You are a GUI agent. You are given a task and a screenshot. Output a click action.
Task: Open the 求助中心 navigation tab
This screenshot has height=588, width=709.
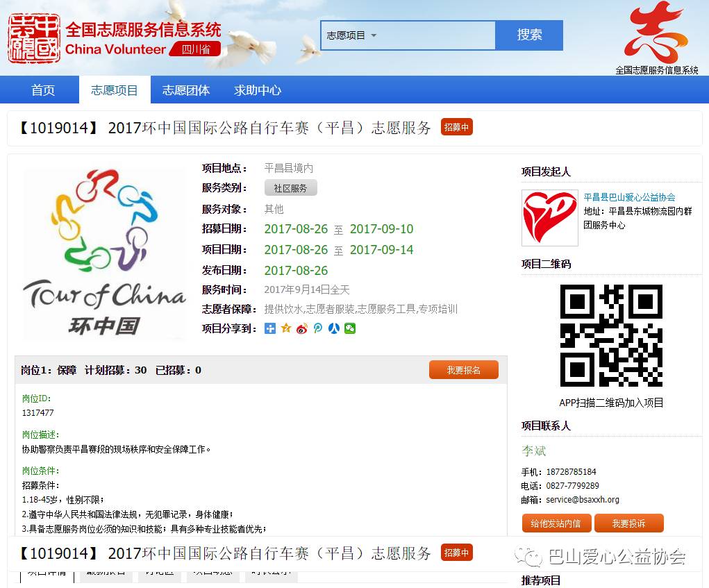click(258, 90)
